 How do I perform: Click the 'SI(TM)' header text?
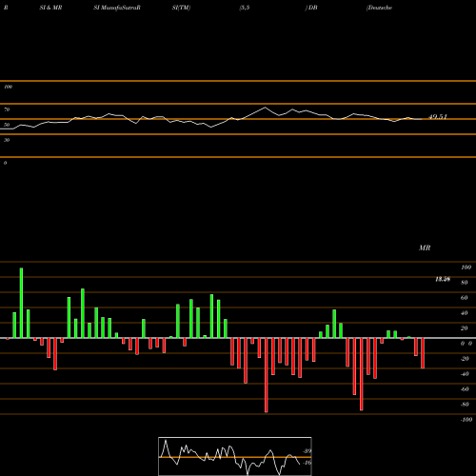[x=181, y=8]
